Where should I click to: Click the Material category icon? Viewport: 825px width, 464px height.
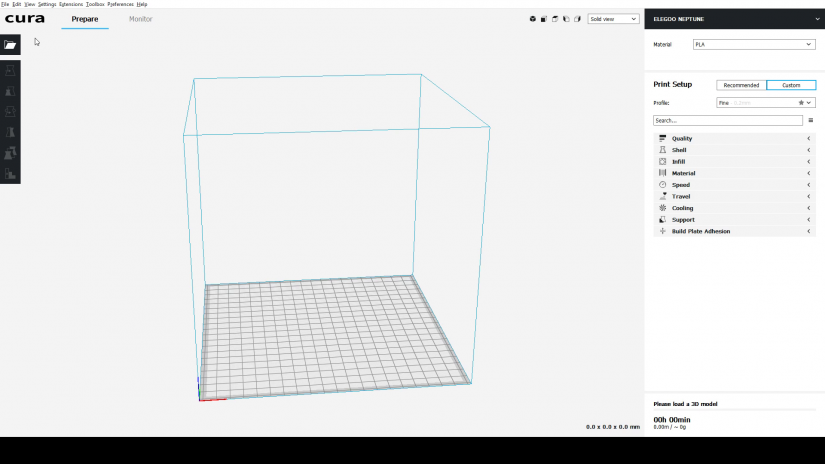[x=662, y=173]
